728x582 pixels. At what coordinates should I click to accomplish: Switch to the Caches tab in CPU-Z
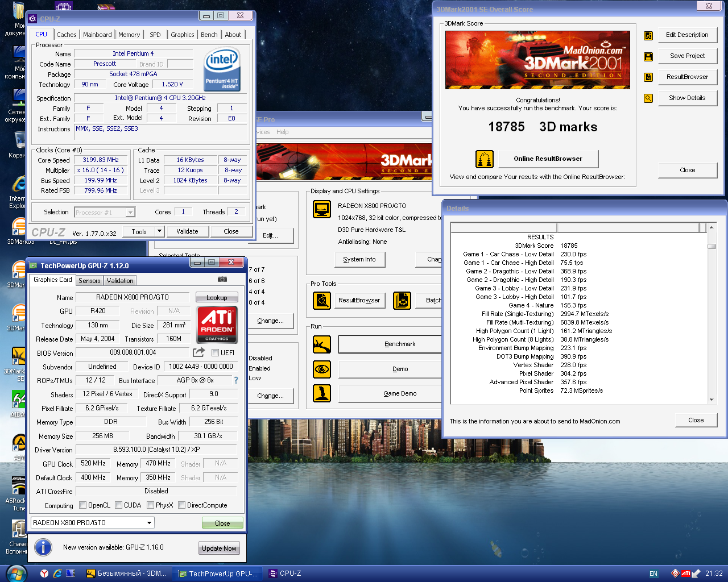(x=67, y=35)
